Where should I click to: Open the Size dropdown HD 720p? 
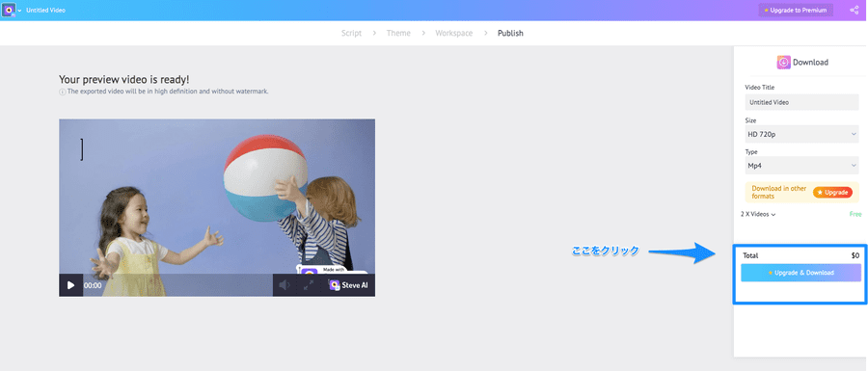pos(802,134)
